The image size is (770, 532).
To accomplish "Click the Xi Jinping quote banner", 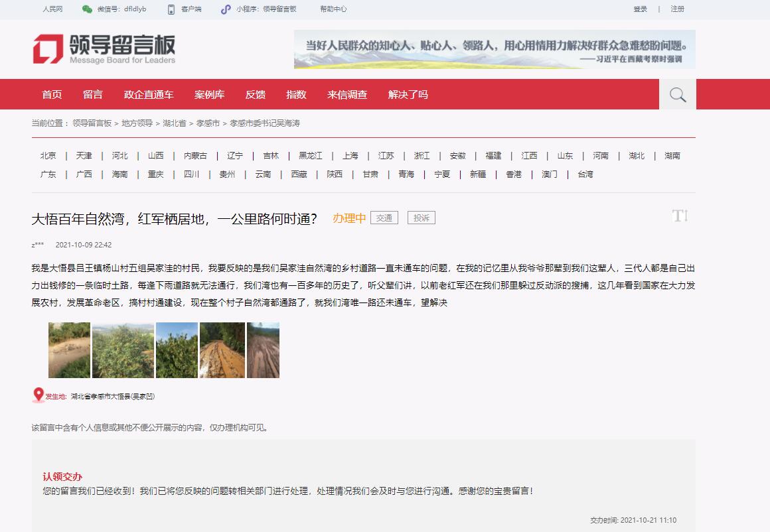I will click(x=495, y=49).
